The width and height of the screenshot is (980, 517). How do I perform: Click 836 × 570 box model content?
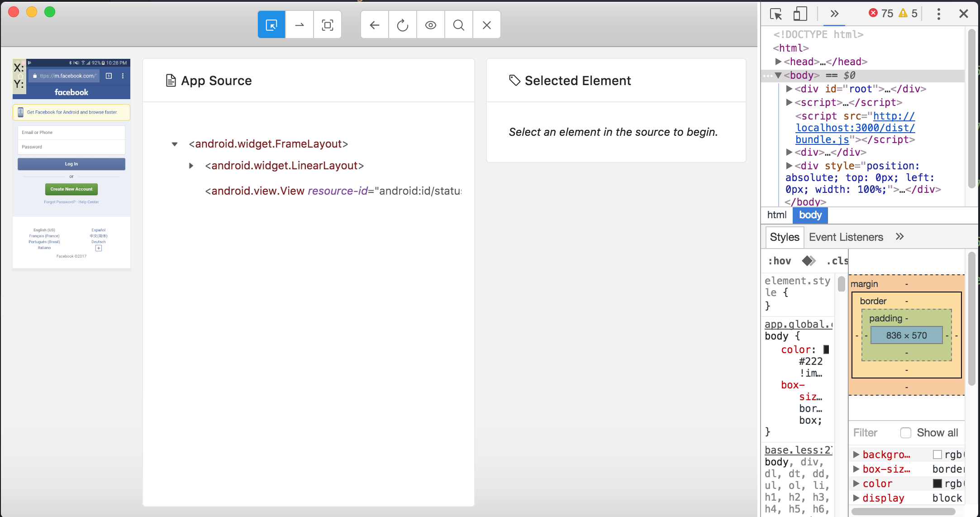pyautogui.click(x=906, y=335)
